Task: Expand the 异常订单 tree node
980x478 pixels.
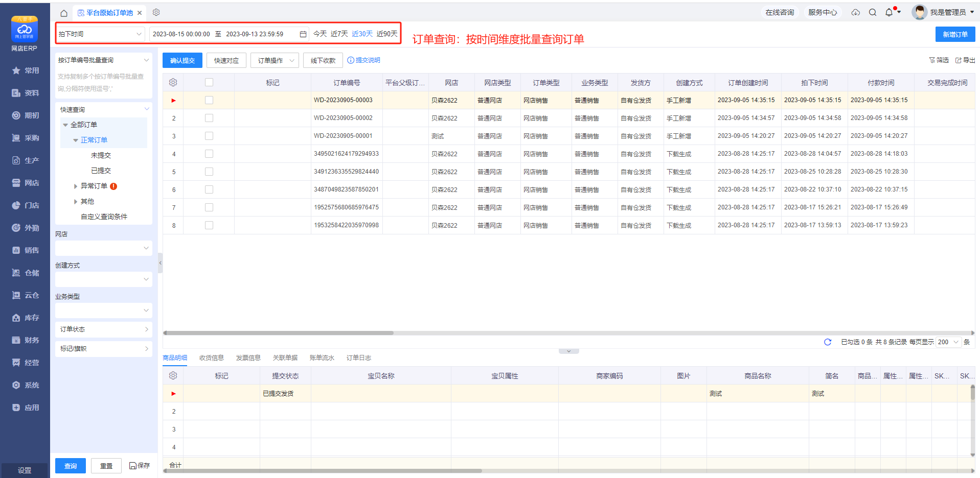Action: tap(76, 186)
